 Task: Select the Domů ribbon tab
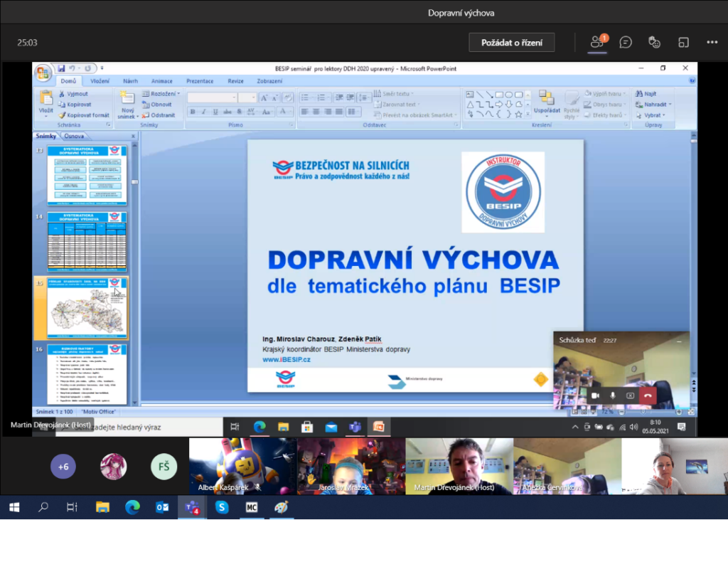tap(68, 81)
